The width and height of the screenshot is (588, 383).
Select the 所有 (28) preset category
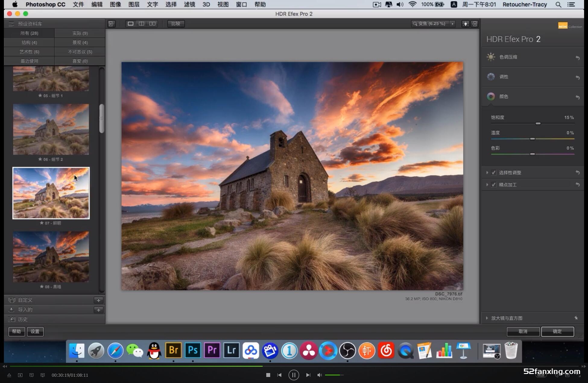point(29,33)
